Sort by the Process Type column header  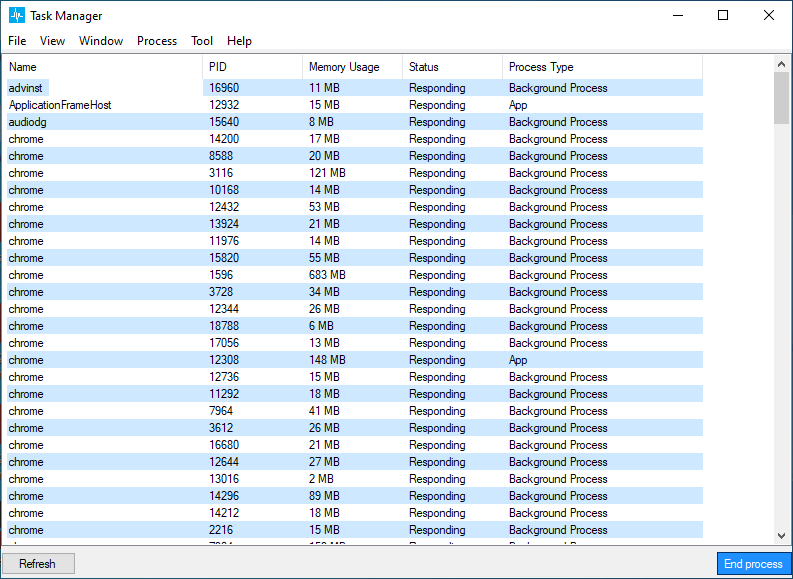(602, 67)
